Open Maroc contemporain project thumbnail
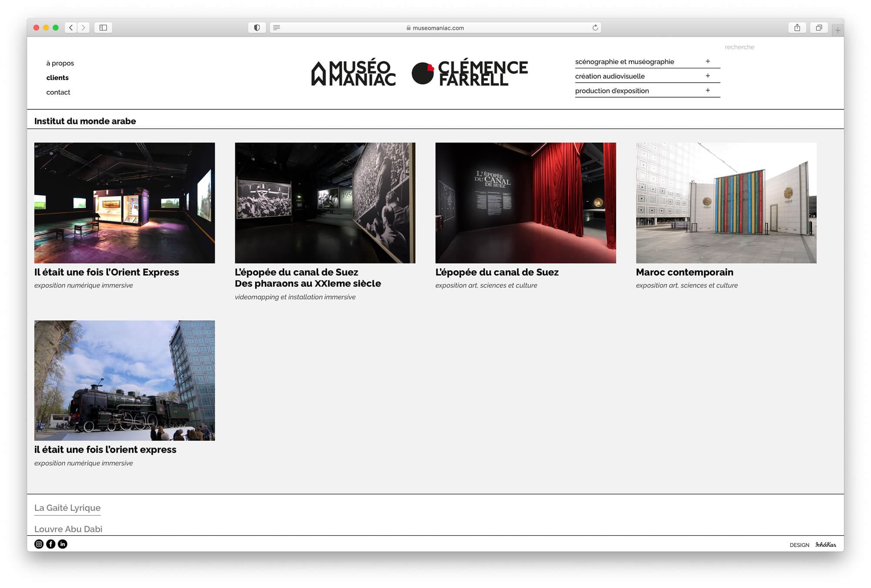The height and width of the screenshot is (588, 871). 726,203
